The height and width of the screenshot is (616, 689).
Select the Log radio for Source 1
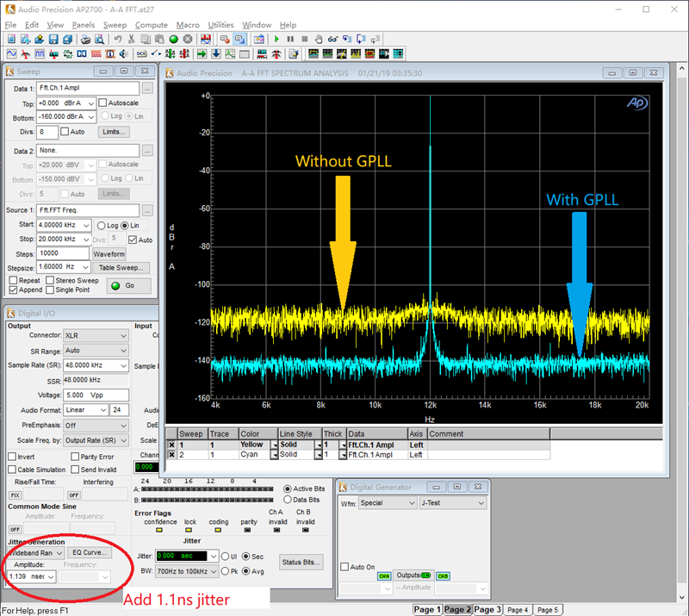point(102,226)
